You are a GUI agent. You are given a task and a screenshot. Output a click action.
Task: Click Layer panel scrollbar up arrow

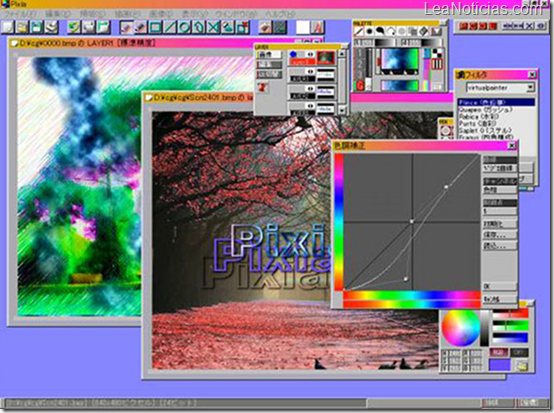pyautogui.click(x=341, y=54)
